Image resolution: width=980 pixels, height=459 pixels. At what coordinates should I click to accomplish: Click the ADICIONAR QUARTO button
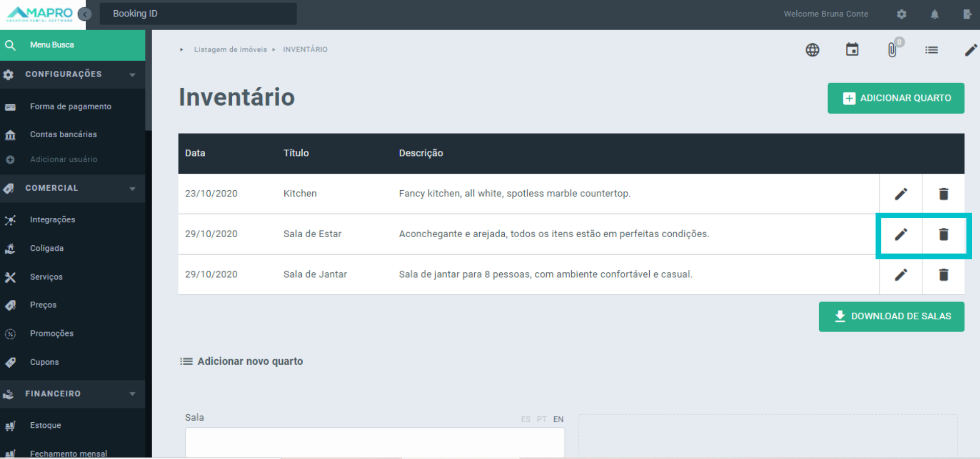click(895, 98)
